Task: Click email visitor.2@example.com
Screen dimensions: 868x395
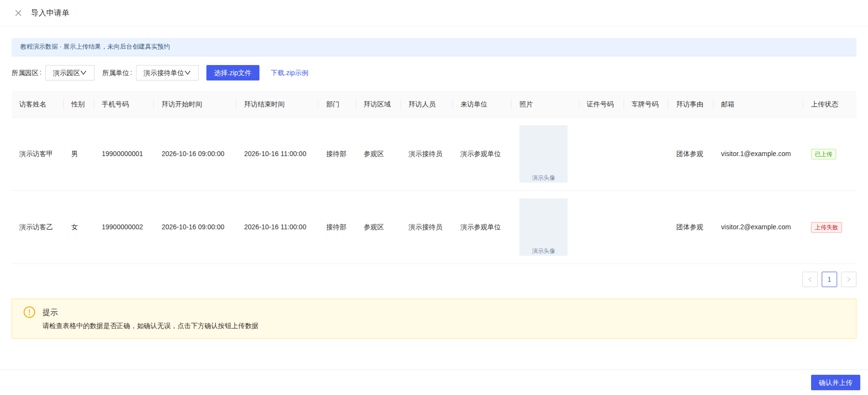Action: click(x=756, y=227)
